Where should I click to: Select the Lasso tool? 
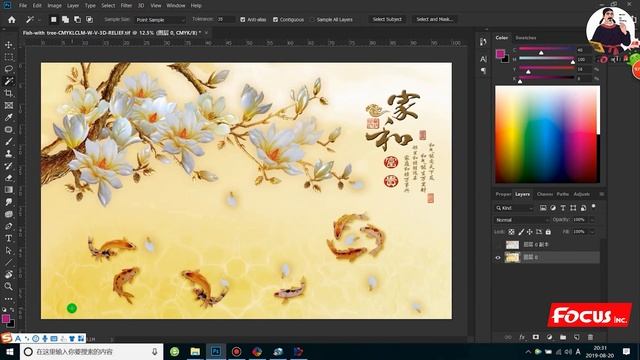[9, 69]
